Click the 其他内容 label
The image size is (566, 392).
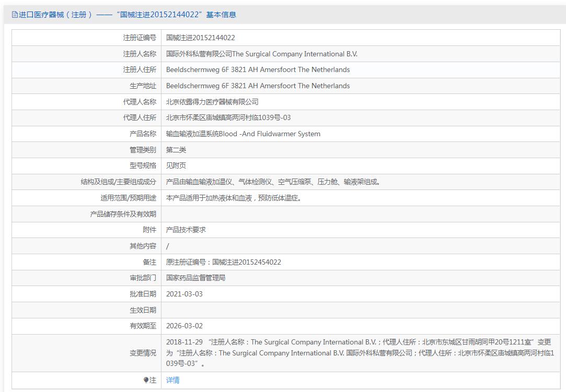coord(143,246)
